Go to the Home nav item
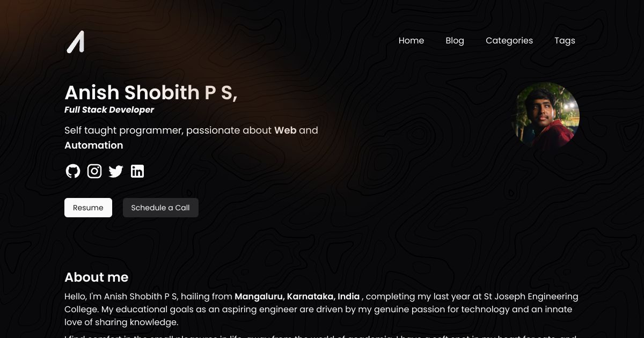Screen dimensions: 644x338 [411, 41]
